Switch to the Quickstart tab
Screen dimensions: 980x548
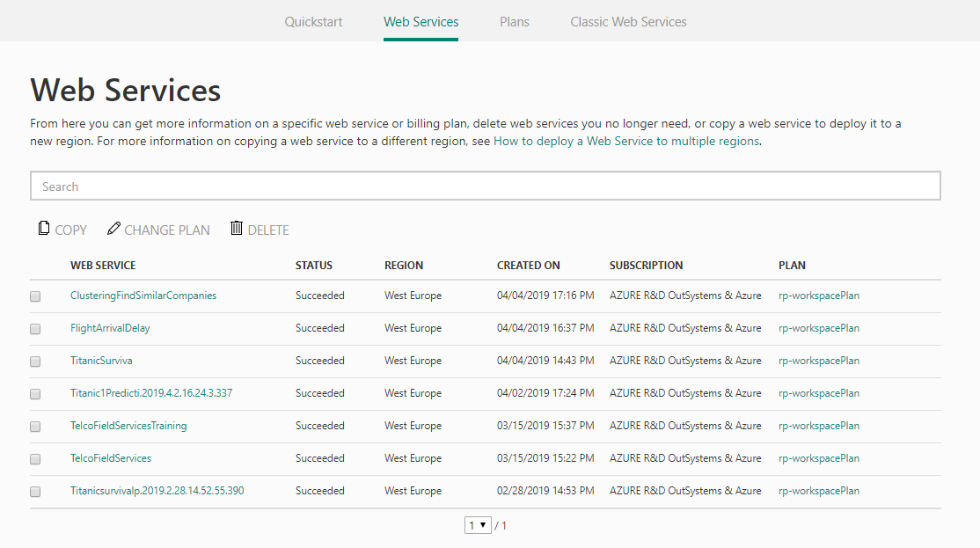313,21
